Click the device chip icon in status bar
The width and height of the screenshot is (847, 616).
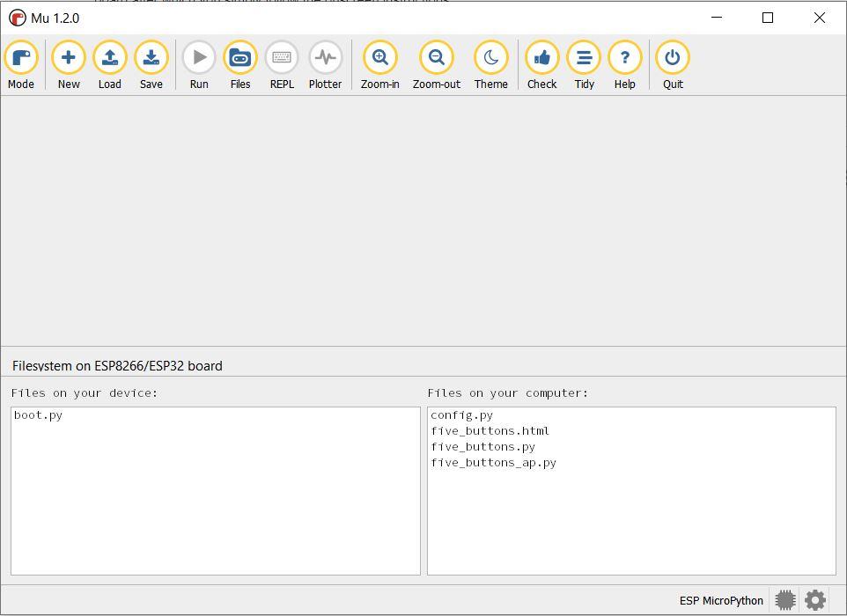pos(785,600)
